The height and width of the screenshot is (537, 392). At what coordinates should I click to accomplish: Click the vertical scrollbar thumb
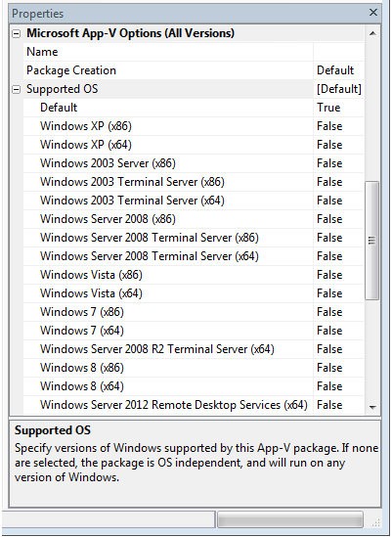pyautogui.click(x=372, y=241)
